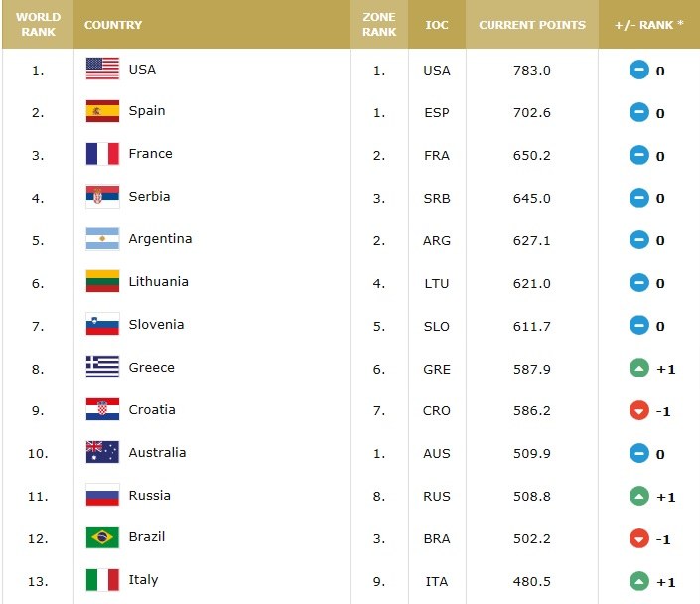The height and width of the screenshot is (604, 700).
Task: Click the Russia flag icon
Action: (x=102, y=495)
